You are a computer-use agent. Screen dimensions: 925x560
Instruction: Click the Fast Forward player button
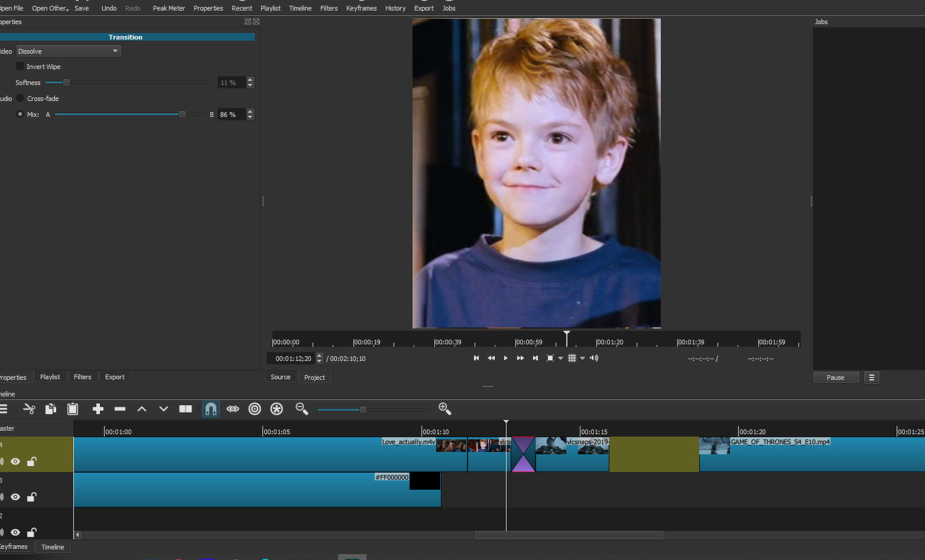(521, 358)
